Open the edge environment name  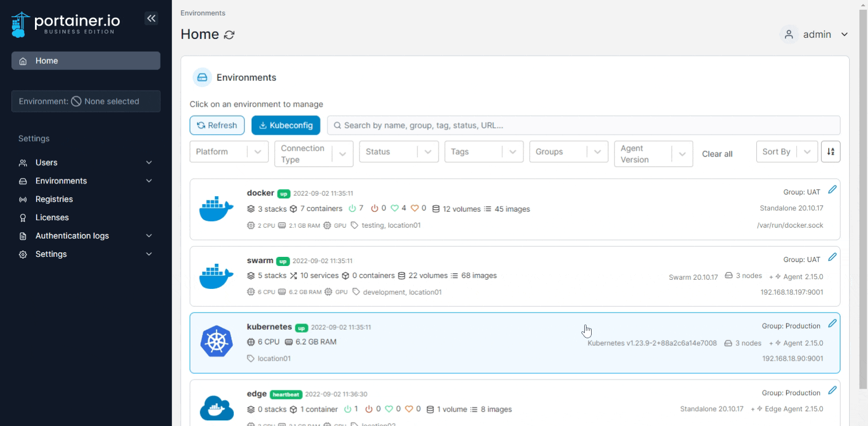pyautogui.click(x=257, y=394)
